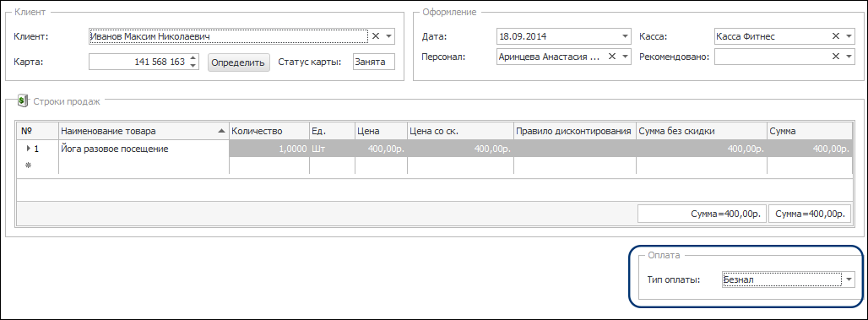Expand the Рекомендовано dropdown
Screen dimensions: 868x320
[849, 56]
